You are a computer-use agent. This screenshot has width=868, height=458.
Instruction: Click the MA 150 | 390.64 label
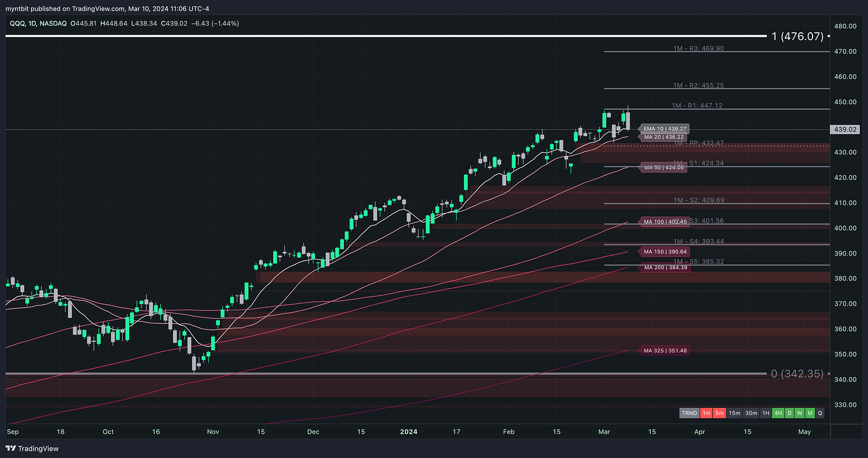coord(665,252)
